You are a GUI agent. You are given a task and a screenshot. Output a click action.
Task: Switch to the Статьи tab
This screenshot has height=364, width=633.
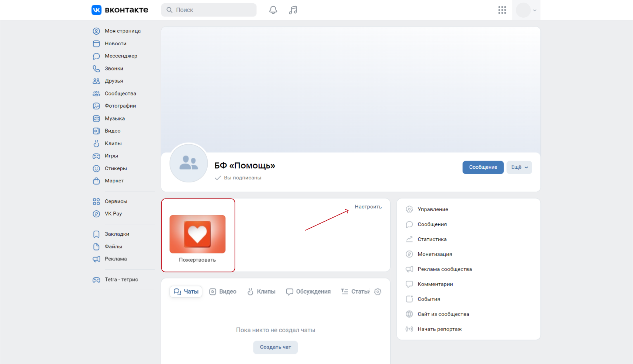(355, 291)
